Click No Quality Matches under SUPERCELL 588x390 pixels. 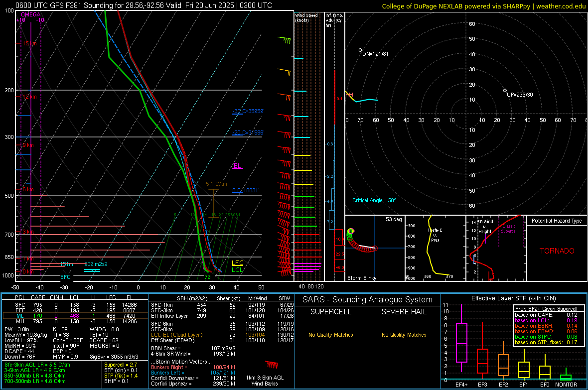[x=331, y=335]
